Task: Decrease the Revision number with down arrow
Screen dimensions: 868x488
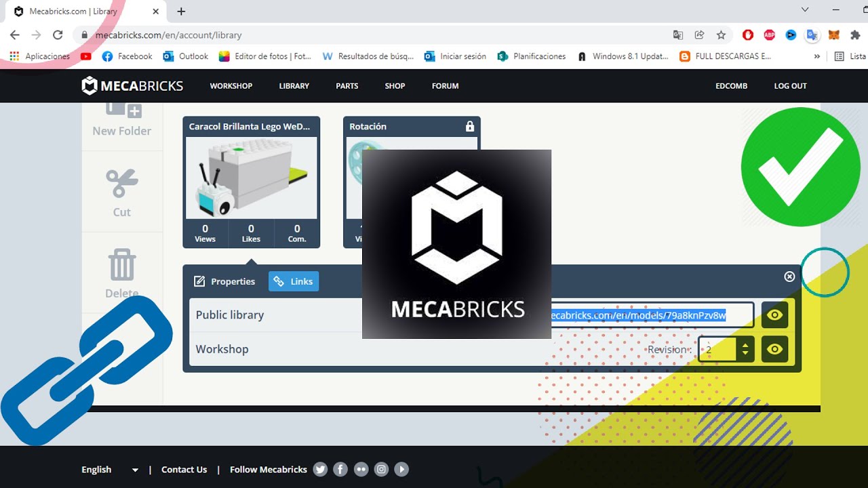Action: (745, 354)
